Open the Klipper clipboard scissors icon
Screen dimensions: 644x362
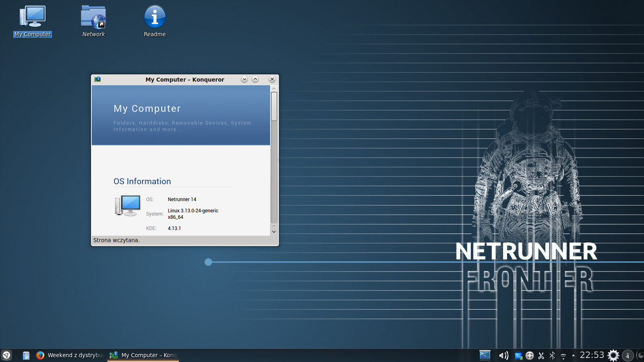[x=541, y=356]
